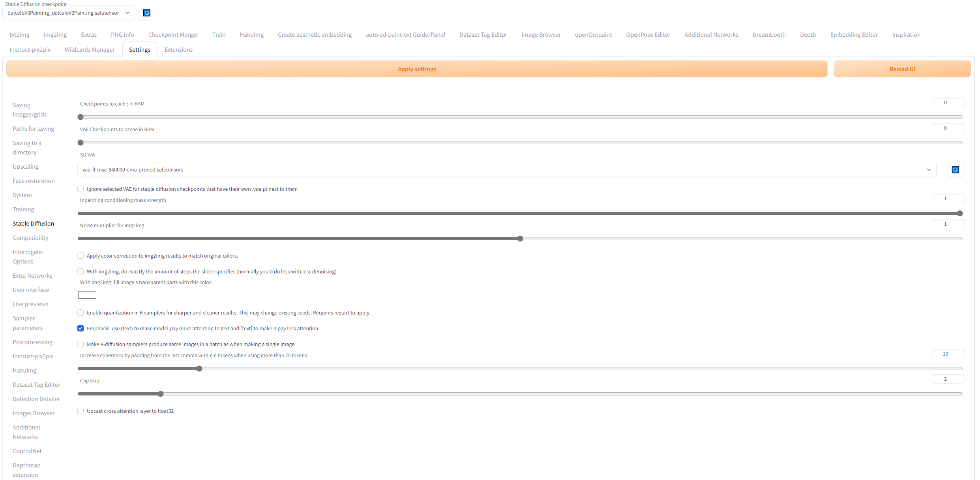Enable color correction for img2img results

pyautogui.click(x=80, y=256)
